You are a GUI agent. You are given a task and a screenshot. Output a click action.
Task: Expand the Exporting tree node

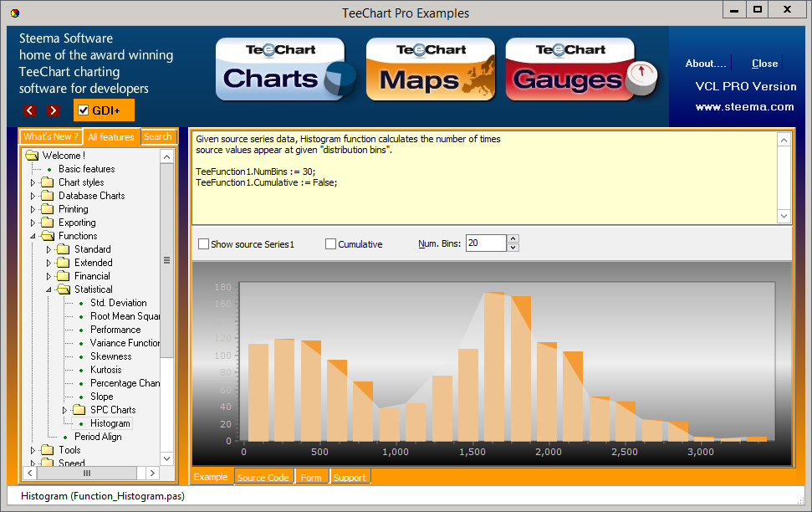(33, 223)
